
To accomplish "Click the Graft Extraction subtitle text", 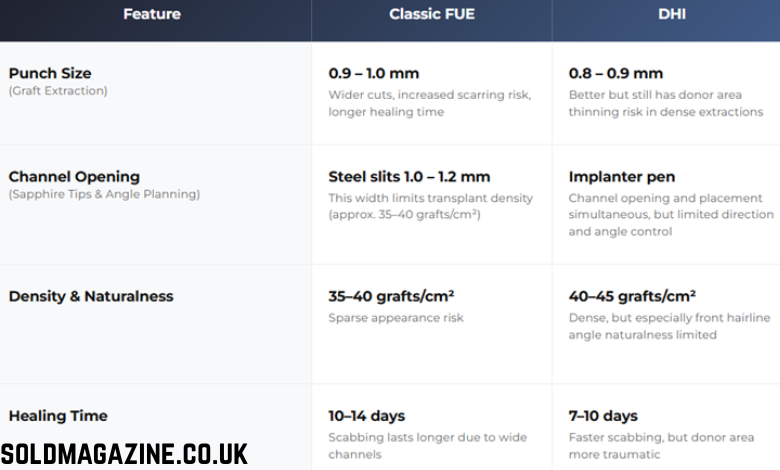I will click(x=58, y=91).
